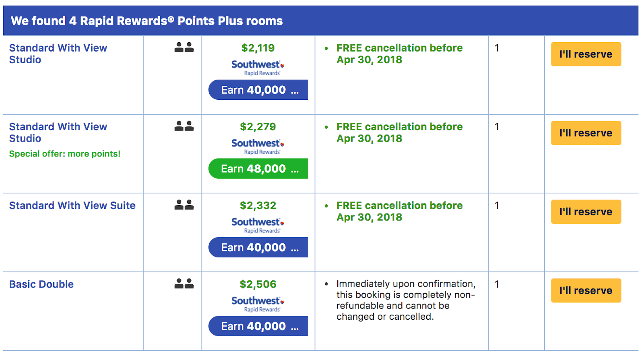Reserve the Basic Double room

(586, 290)
